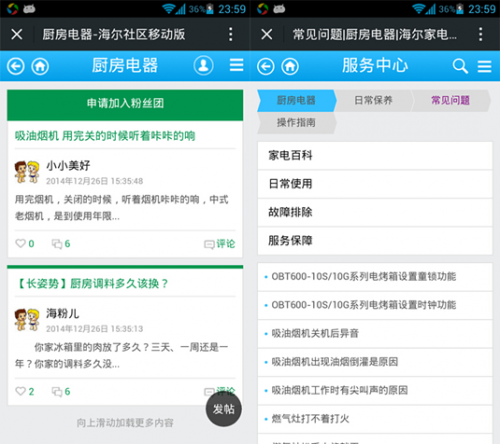
Task: Tap the round 发帖 button
Action: pos(223,409)
